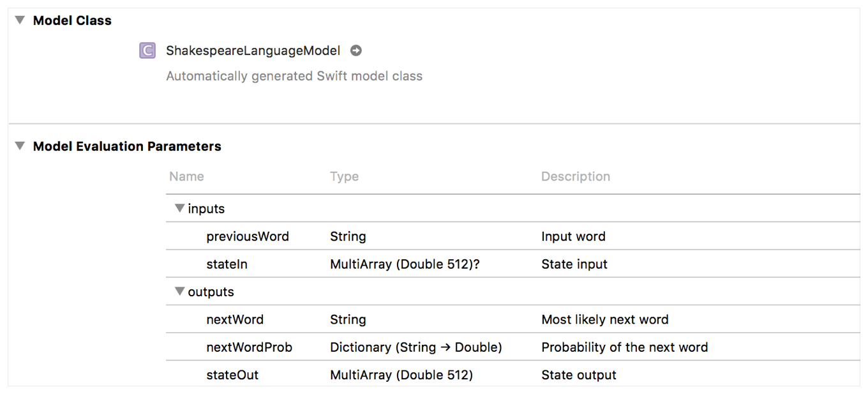This screenshot has width=868, height=394.
Task: Select the nextWordProb output row
Action: [249, 347]
